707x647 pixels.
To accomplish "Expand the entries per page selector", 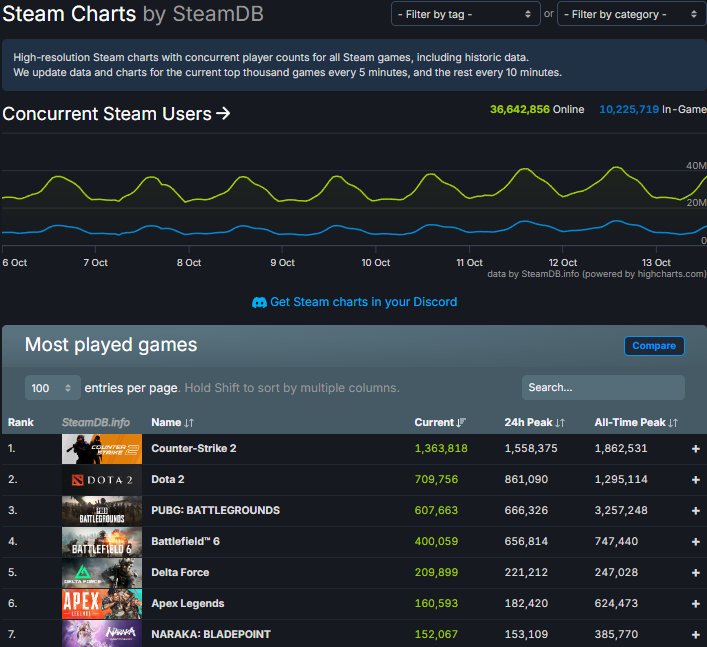I will tap(53, 387).
